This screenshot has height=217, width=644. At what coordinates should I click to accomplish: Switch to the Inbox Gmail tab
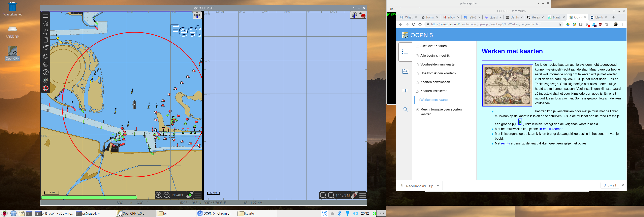451,17
